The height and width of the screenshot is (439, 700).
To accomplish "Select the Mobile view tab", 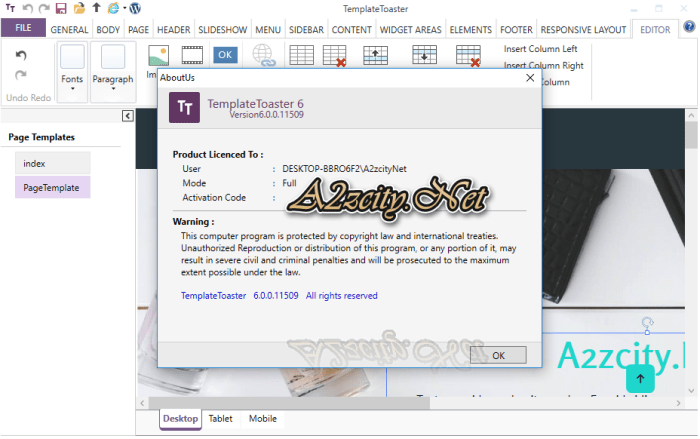I will pos(262,419).
